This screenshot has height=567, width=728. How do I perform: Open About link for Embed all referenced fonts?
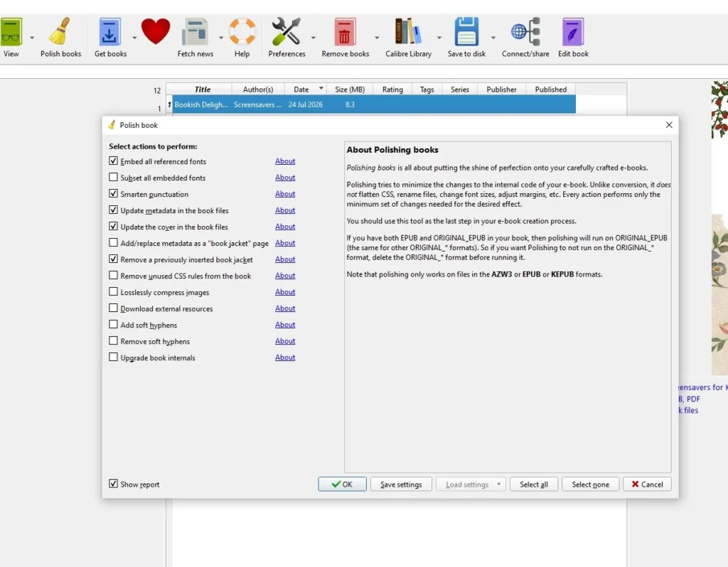point(285,161)
